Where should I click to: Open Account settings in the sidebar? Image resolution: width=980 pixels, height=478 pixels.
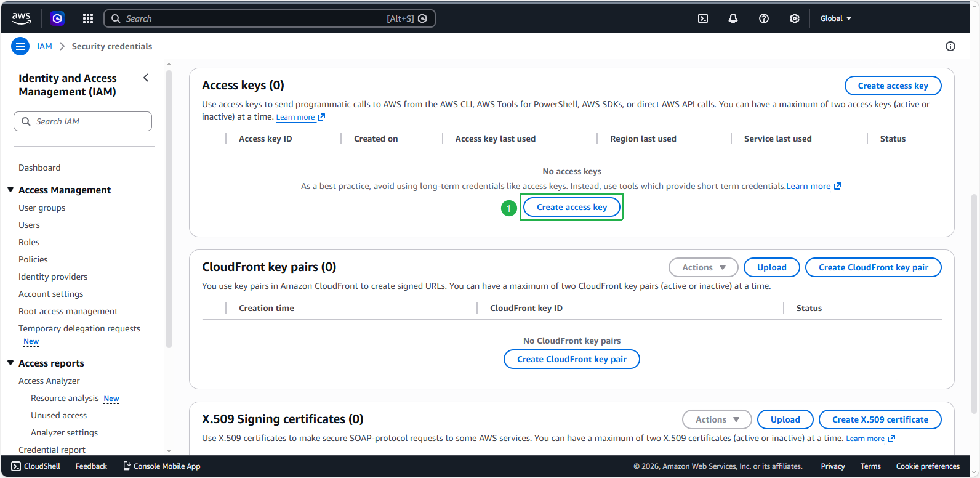[x=50, y=294]
